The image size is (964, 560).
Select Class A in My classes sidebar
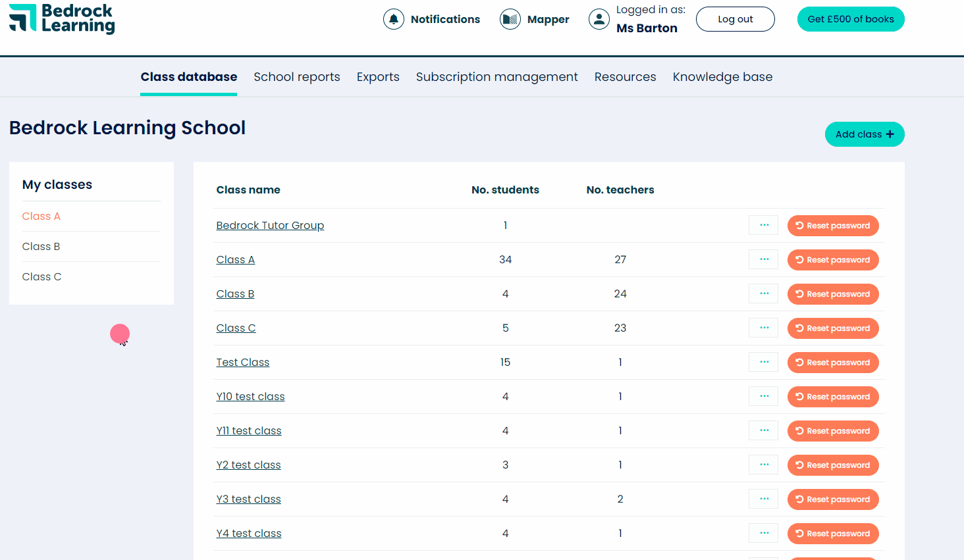click(x=41, y=216)
